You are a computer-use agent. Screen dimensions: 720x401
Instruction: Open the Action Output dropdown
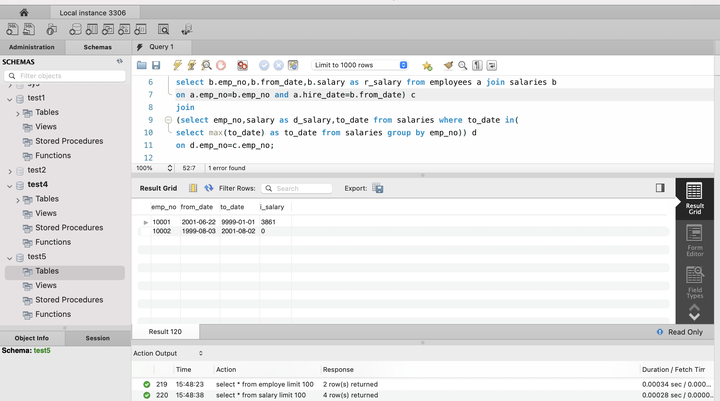pyautogui.click(x=170, y=353)
